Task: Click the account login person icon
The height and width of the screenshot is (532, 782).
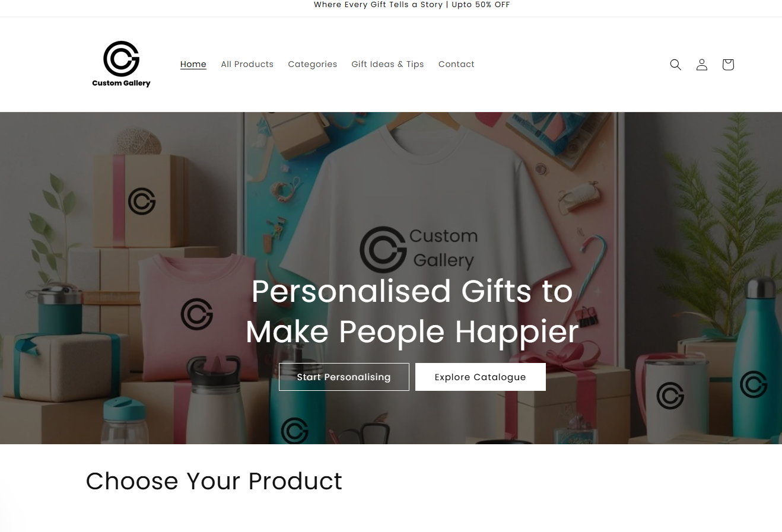Action: click(702, 64)
